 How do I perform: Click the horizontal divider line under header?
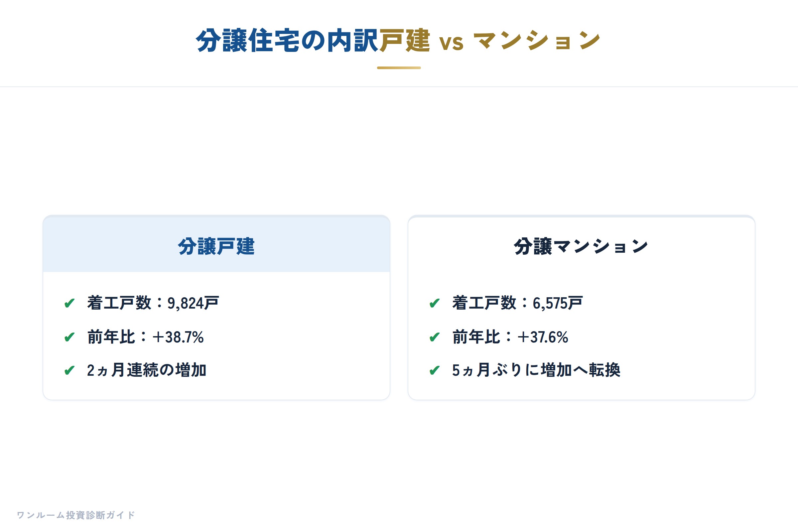point(399,86)
